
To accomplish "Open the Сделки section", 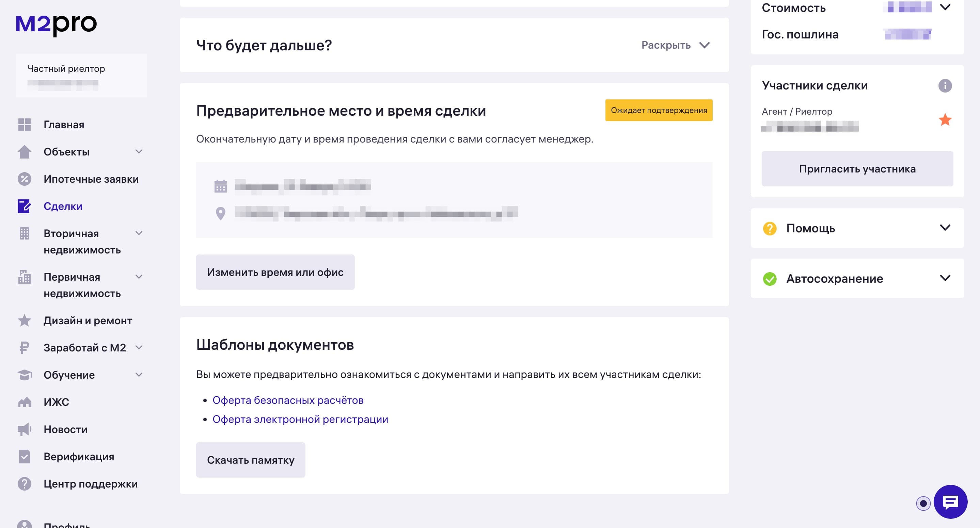I will pyautogui.click(x=63, y=206).
